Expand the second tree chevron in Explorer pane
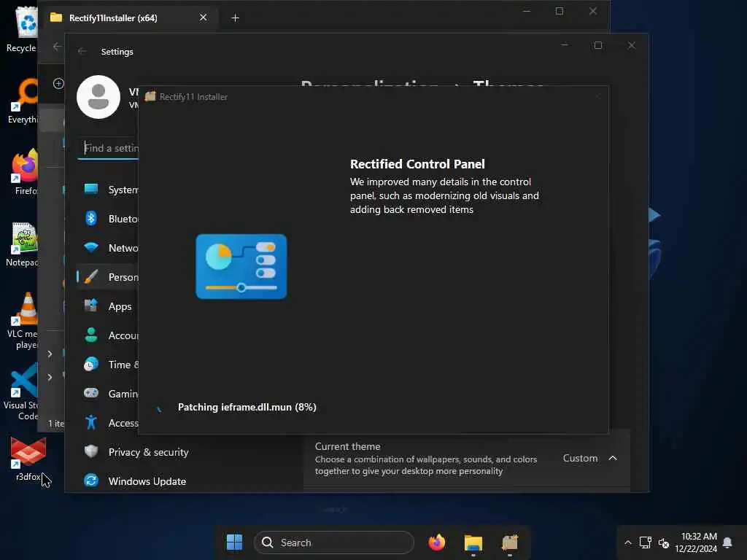 point(50,377)
